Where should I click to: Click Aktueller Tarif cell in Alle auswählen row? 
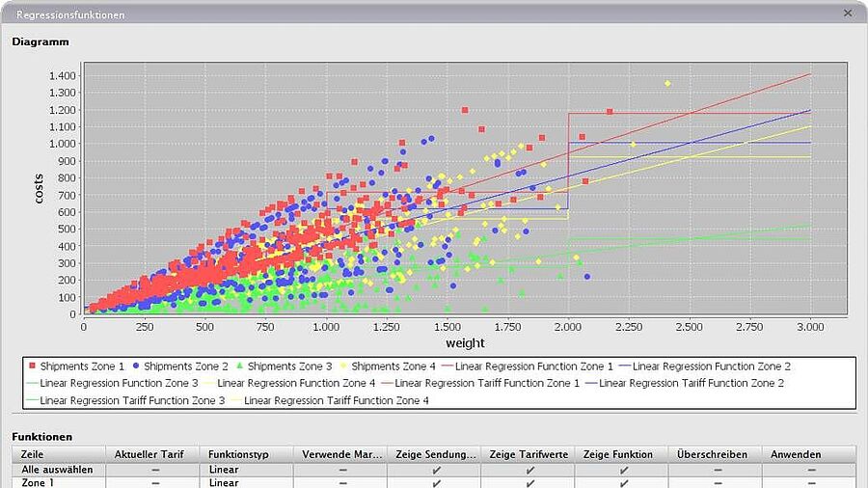point(154,470)
